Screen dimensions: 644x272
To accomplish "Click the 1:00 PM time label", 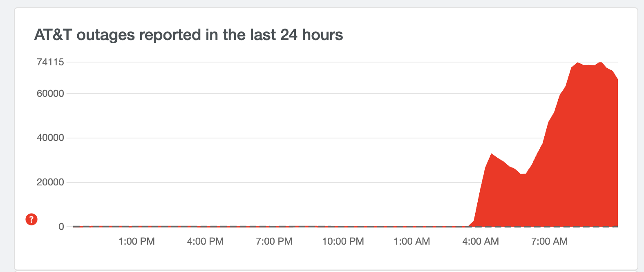I will [136, 241].
